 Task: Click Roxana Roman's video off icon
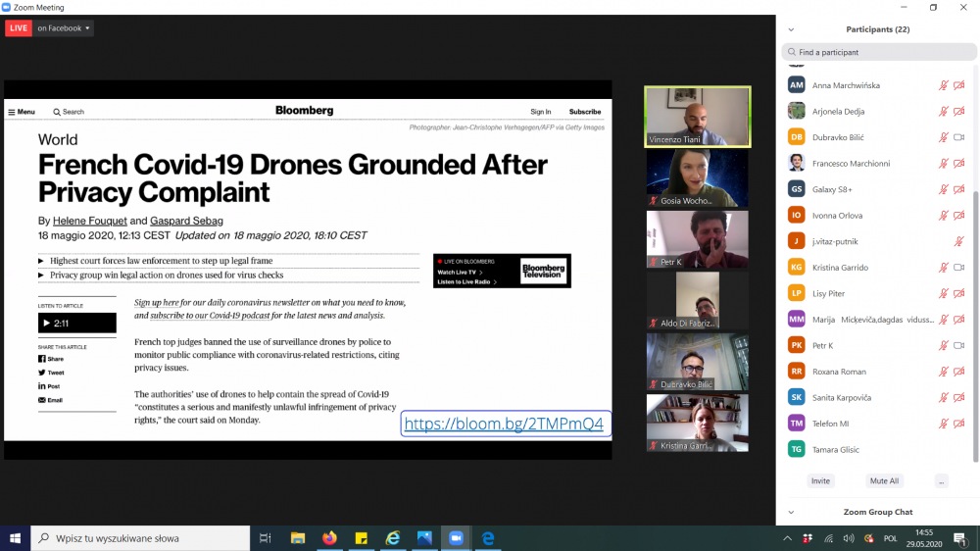click(958, 372)
